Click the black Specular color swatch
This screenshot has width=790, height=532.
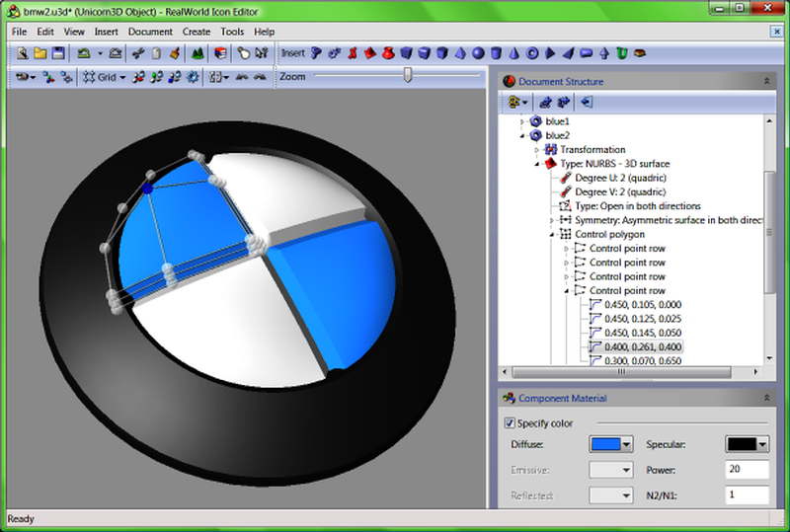click(742, 444)
